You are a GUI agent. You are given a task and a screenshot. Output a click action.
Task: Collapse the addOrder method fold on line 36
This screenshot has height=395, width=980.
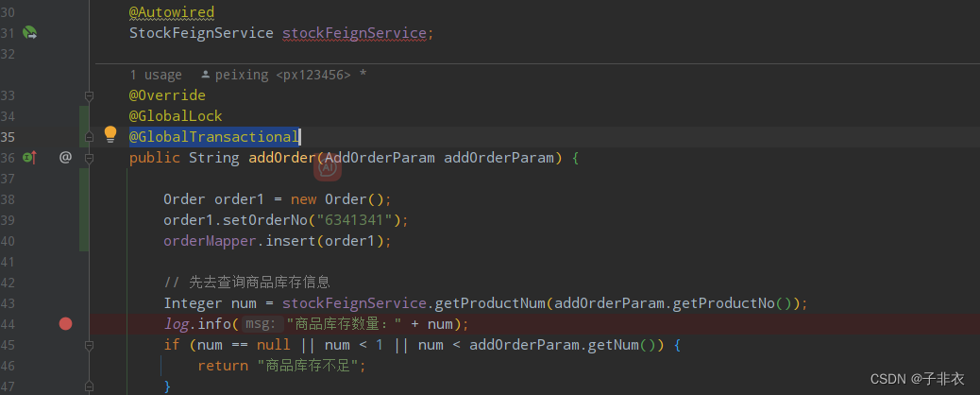coord(89,158)
